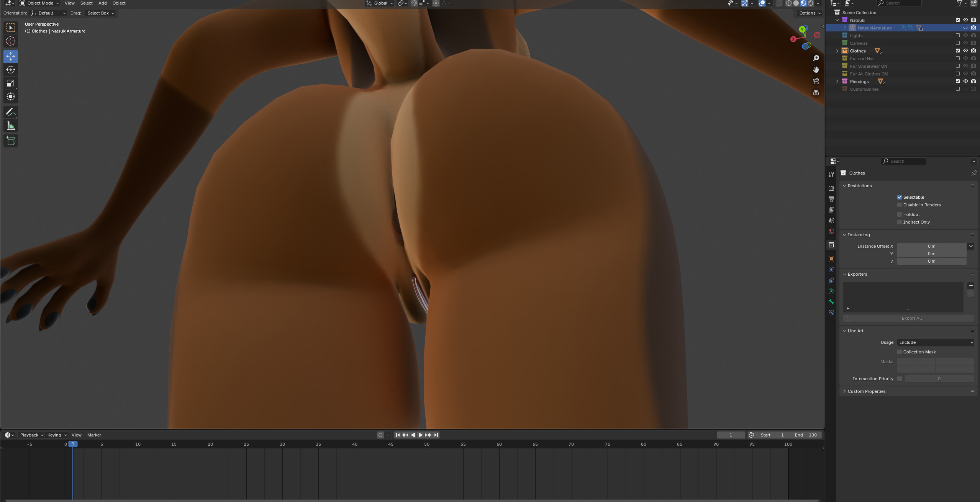Image resolution: width=980 pixels, height=502 pixels.
Task: Choose the Measure tool
Action: 11,126
